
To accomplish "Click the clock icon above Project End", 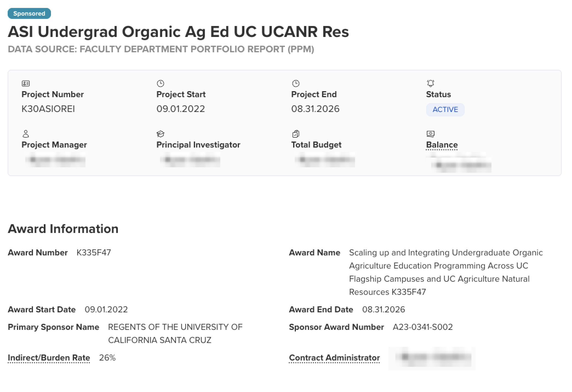I will [x=295, y=83].
